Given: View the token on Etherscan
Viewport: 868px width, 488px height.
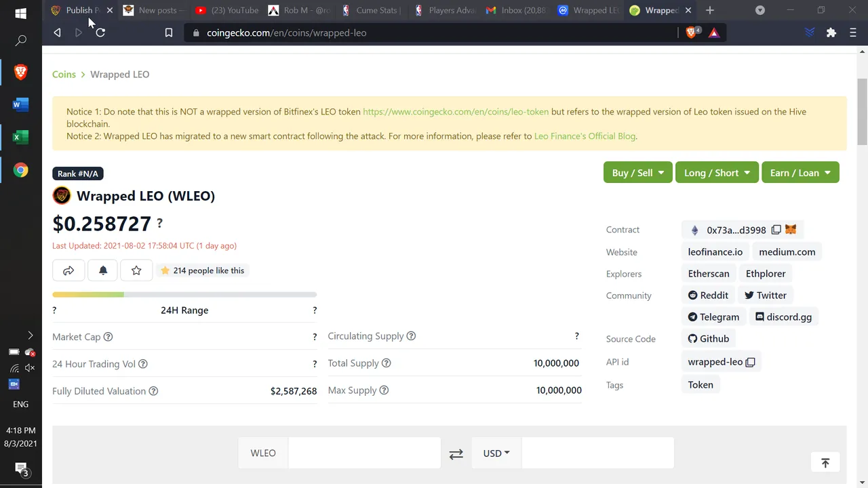Looking at the screenshot, I should [x=709, y=273].
